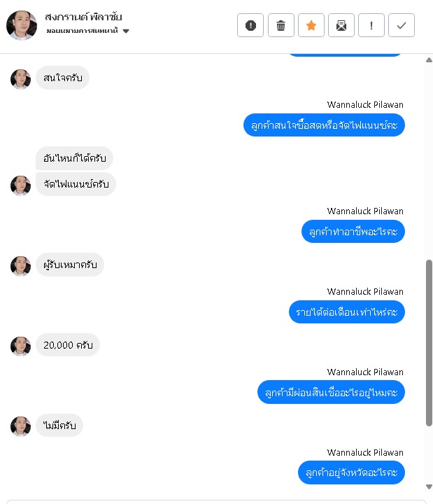
Task: Click the scrollbar down arrow
Action: coord(429,486)
